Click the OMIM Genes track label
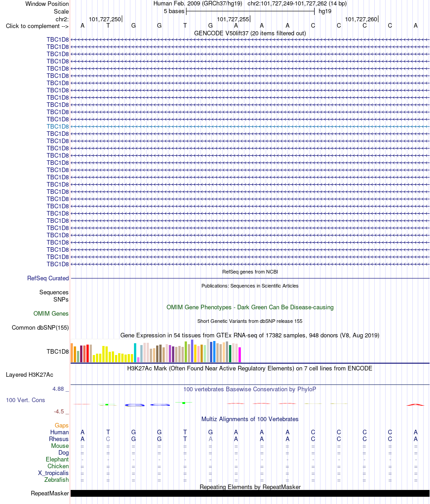The height and width of the screenshot is (504, 430). point(51,313)
